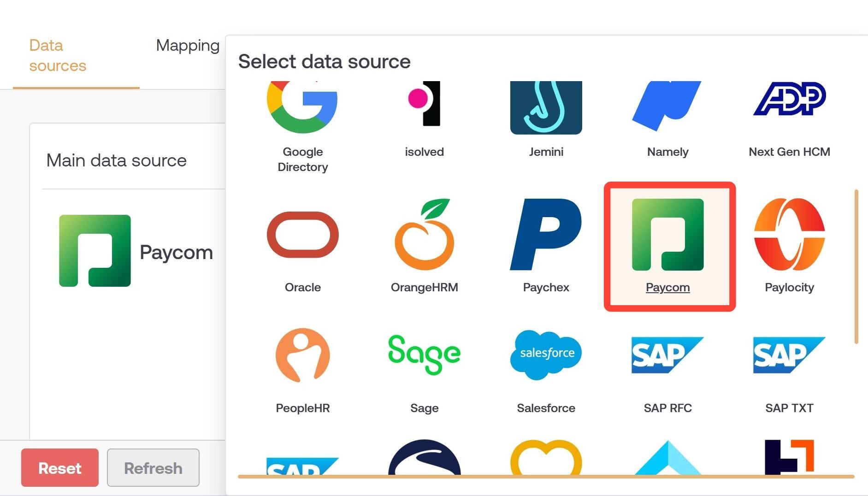Select the Paylocity orange ring icon
868x496 pixels.
coord(789,234)
